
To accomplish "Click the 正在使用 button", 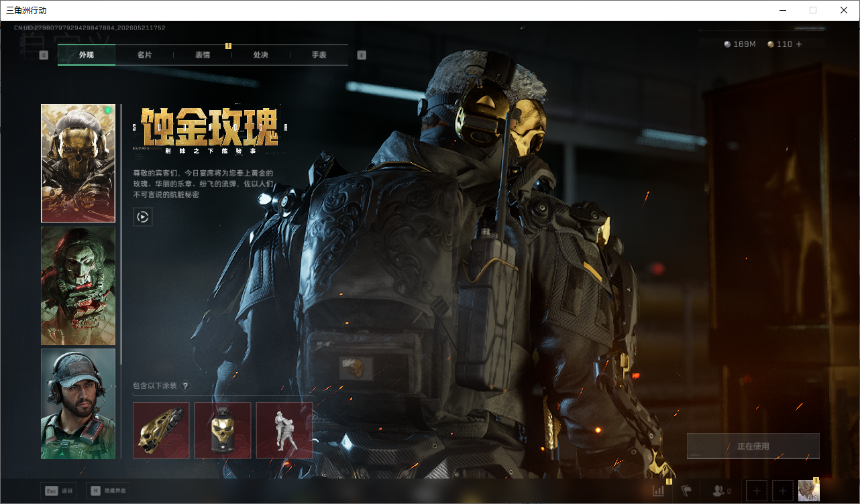I will tap(753, 446).
